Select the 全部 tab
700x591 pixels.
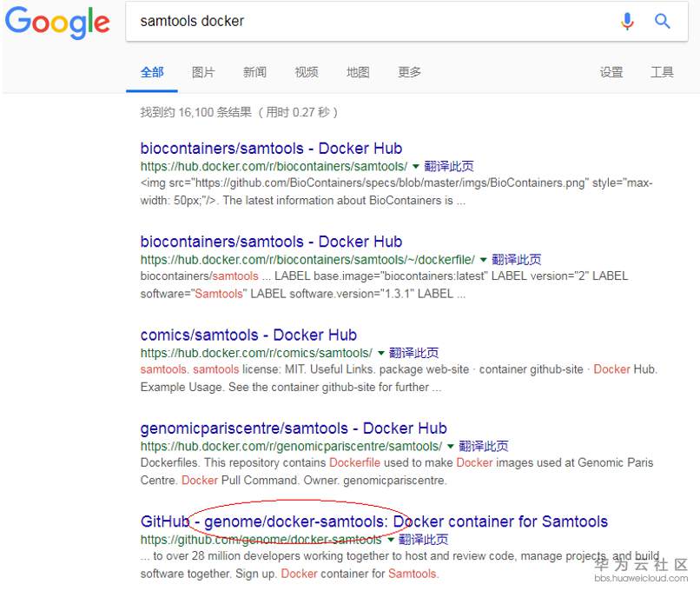(x=152, y=72)
